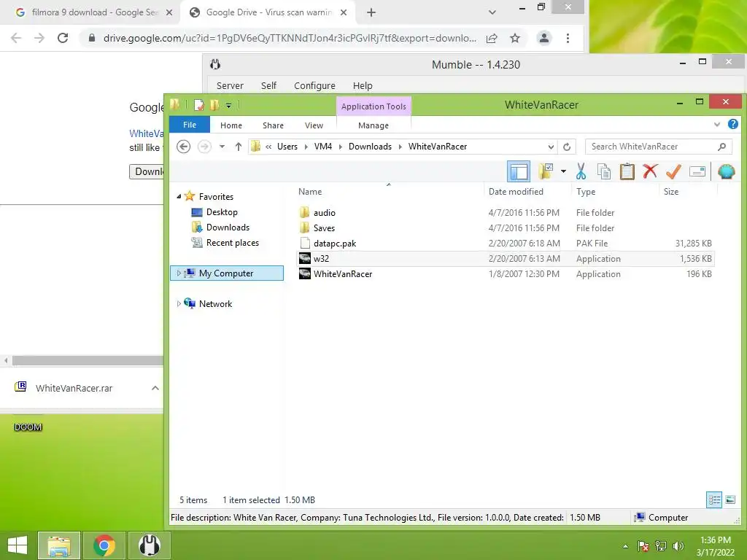This screenshot has height=560, width=747.
Task: Expand the My Computer tree node
Action: (179, 273)
